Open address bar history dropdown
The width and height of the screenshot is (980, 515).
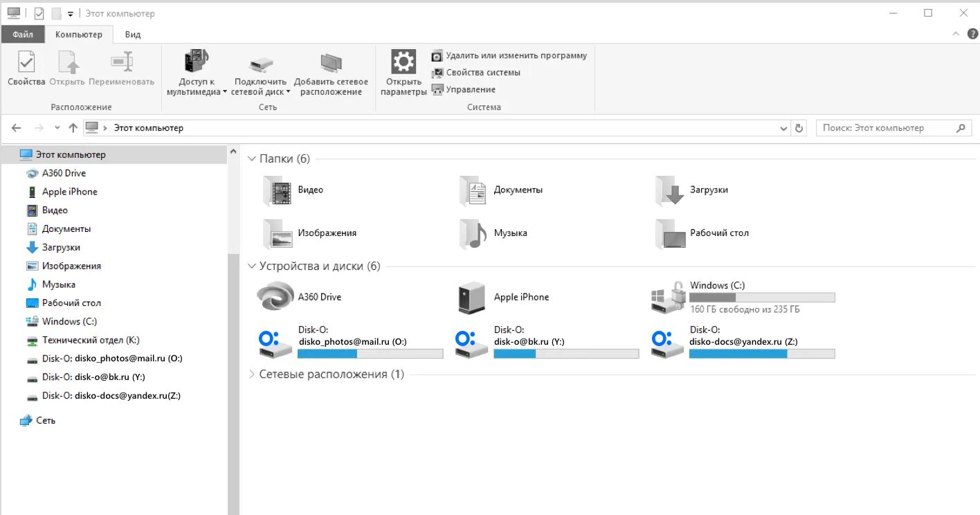tap(783, 129)
